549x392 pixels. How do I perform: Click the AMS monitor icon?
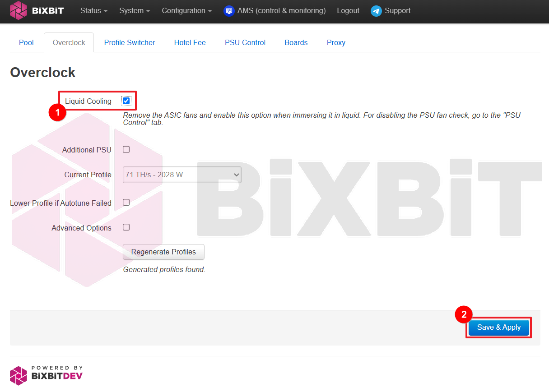229,11
